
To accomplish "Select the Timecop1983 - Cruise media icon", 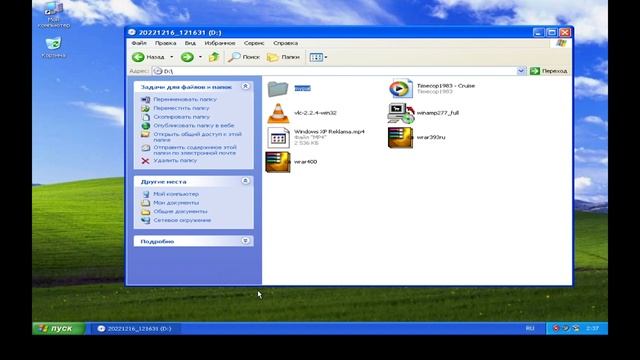I will pyautogui.click(x=400, y=89).
